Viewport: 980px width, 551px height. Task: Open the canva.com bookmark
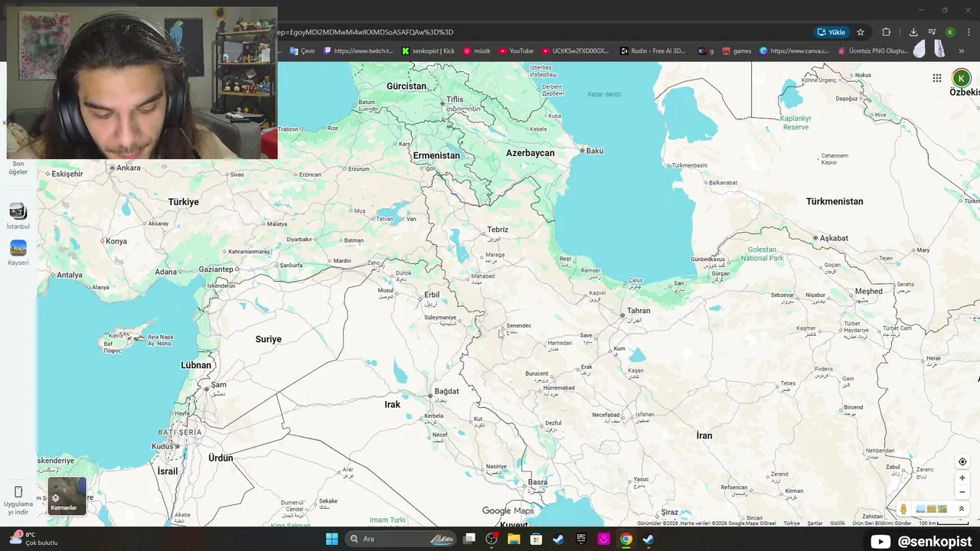pos(794,51)
